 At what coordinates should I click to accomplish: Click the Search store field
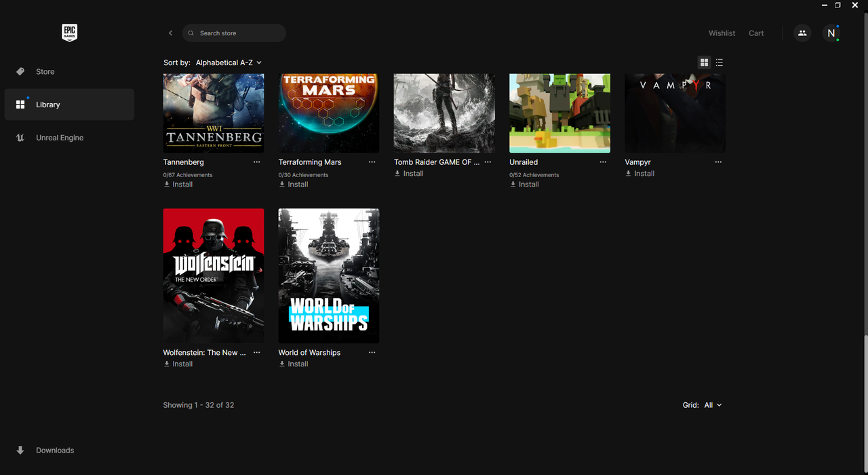click(x=234, y=33)
